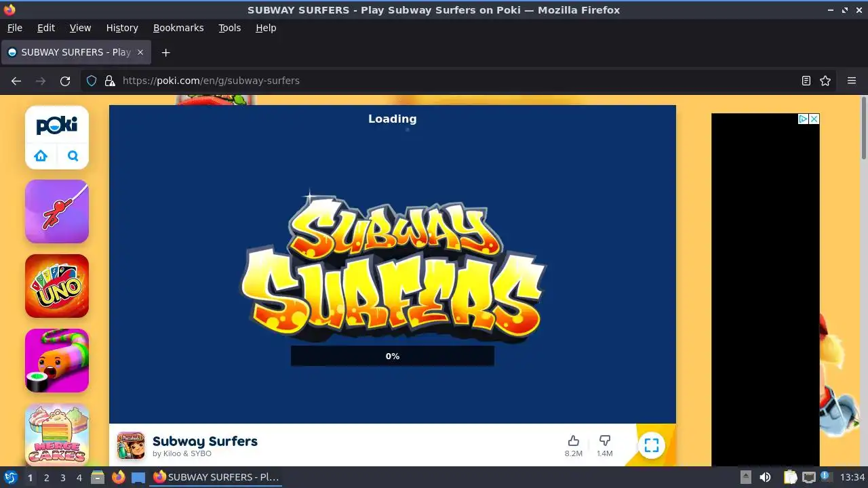Click the 8.2M likes count
The height and width of the screenshot is (488, 868).
[574, 453]
